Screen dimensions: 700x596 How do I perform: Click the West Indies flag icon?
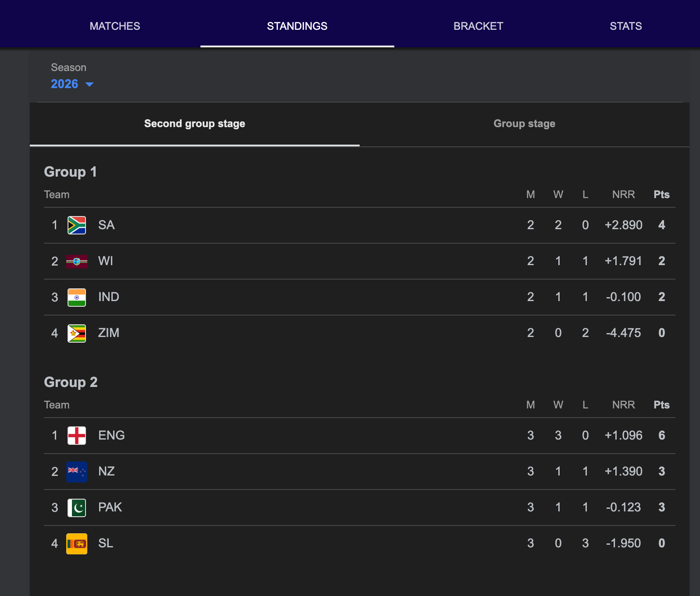(77, 261)
